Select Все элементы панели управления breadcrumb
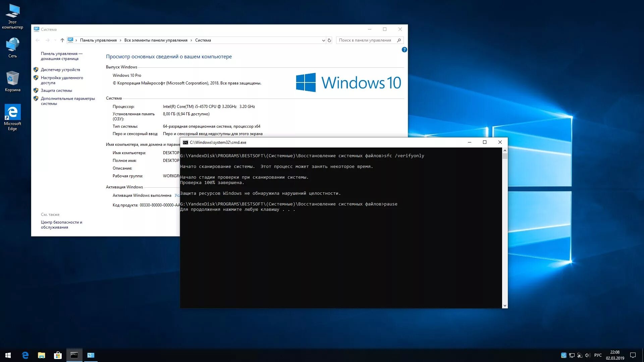The height and width of the screenshot is (362, 644). point(156,40)
